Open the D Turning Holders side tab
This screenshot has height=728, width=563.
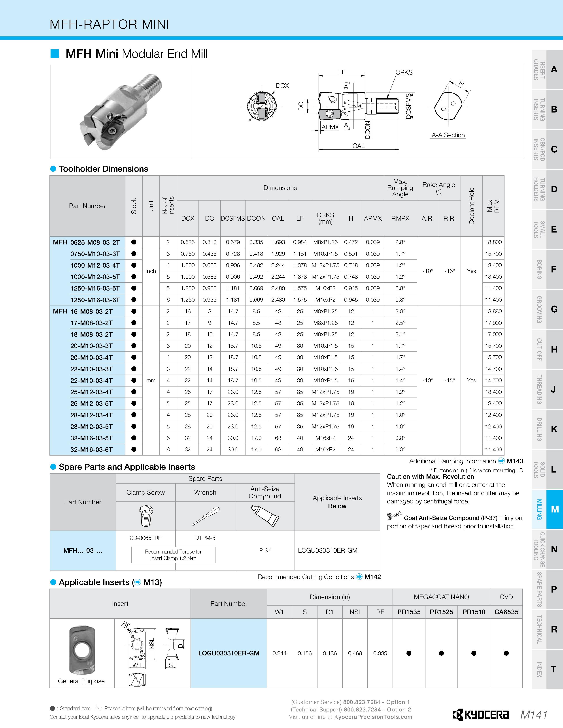[547, 189]
